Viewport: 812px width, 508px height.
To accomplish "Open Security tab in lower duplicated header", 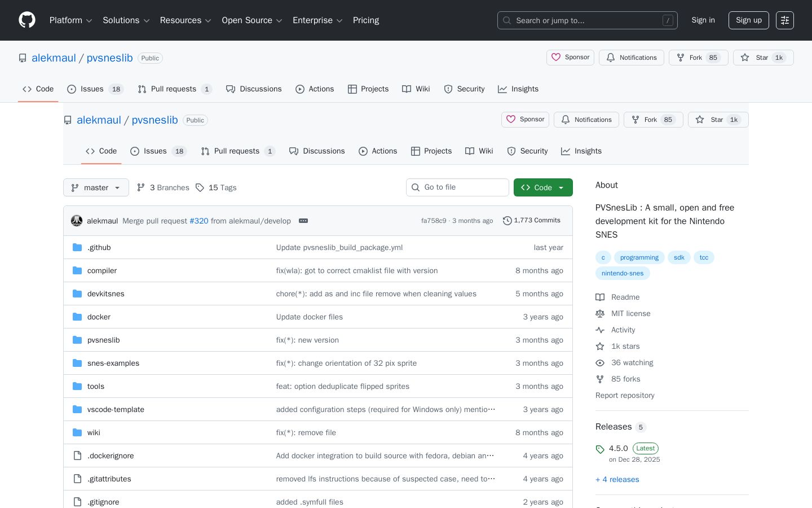I will [527, 151].
